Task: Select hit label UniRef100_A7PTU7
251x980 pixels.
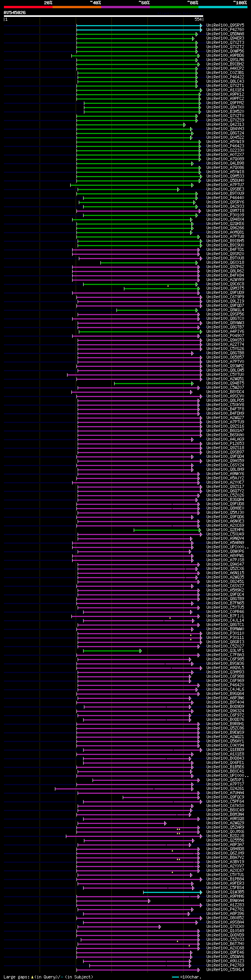Action: tap(225, 185)
